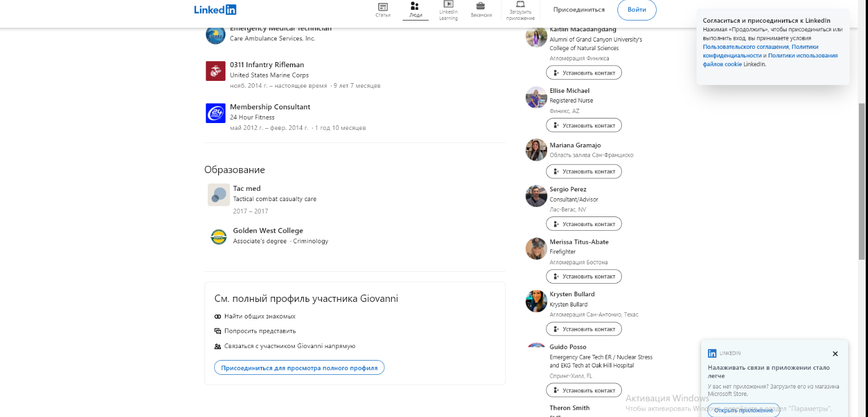Open the Пользовательского соглашения link
The height and width of the screenshot is (417, 868).
pyautogui.click(x=746, y=47)
